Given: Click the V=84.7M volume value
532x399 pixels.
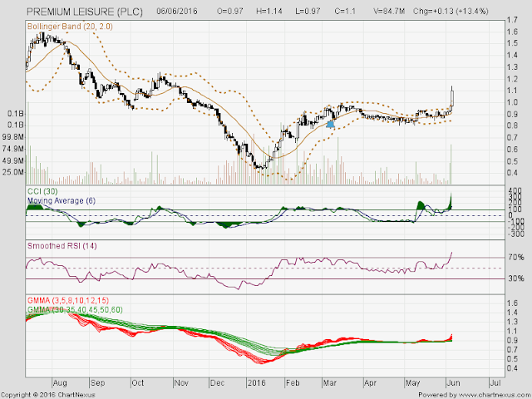Looking at the screenshot, I should click(x=389, y=11).
